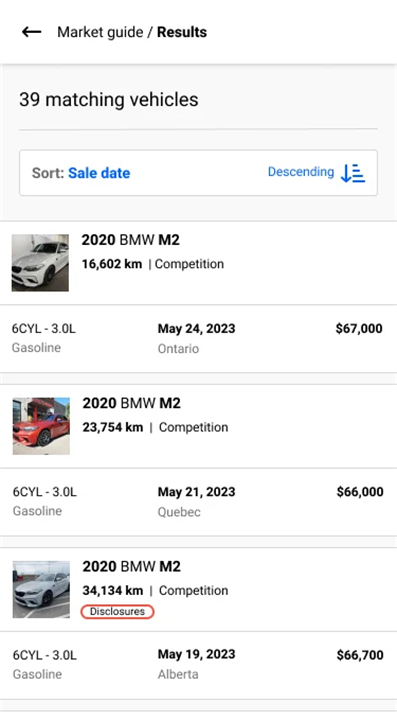The image size is (397, 720).
Task: Open the May 24, 2023 Ontario sale details
Action: click(196, 338)
